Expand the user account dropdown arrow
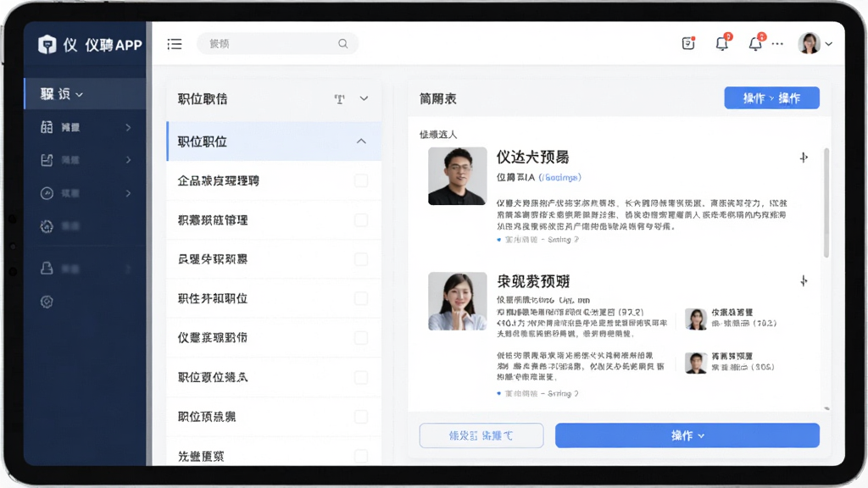 point(829,44)
